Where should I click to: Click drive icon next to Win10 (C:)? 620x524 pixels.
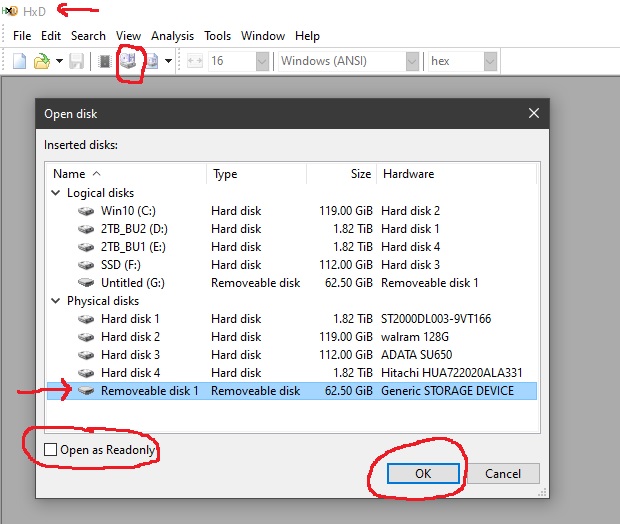(x=86, y=211)
